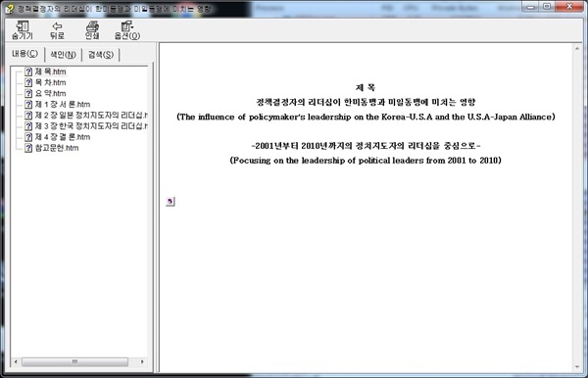Click the page icon beside 요 약.htm
The height and width of the screenshot is (378, 588).
[28, 93]
